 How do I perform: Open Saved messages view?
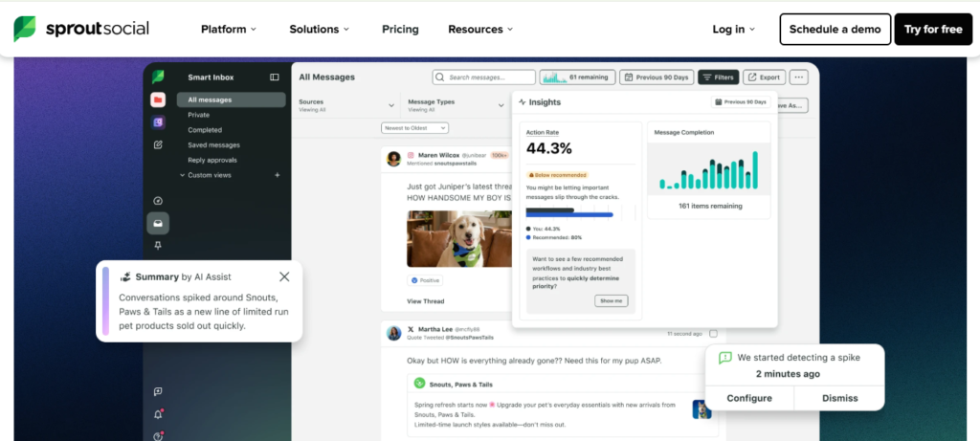pyautogui.click(x=213, y=144)
